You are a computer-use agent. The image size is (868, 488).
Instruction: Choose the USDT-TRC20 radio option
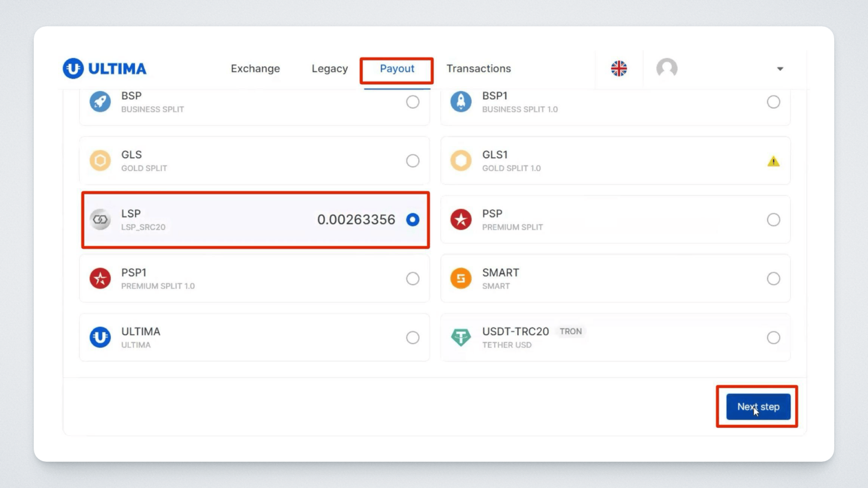coord(773,338)
